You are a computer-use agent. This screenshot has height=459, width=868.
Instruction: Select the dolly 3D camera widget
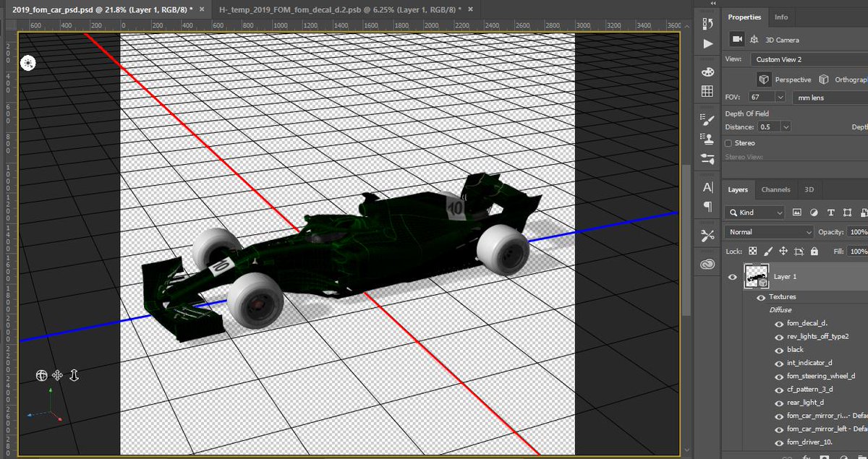pyautogui.click(x=74, y=375)
